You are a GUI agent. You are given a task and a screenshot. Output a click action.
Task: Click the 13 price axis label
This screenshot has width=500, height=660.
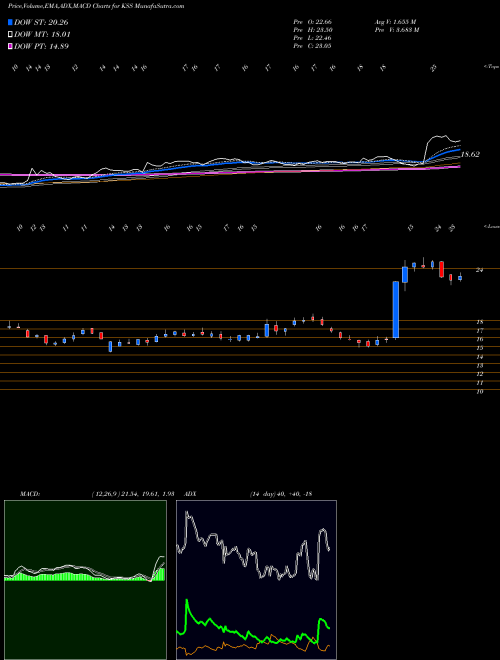(x=479, y=365)
